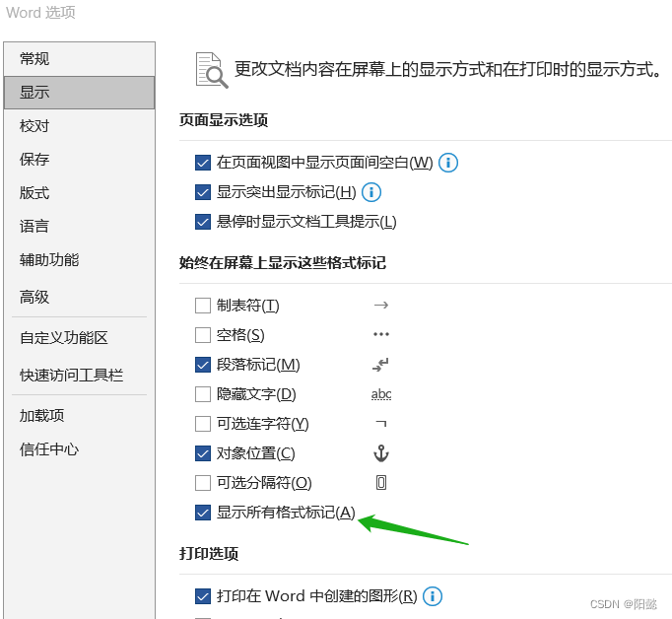This screenshot has width=672, height=619.
Task: Click the anchor object position icon
Action: click(381, 453)
